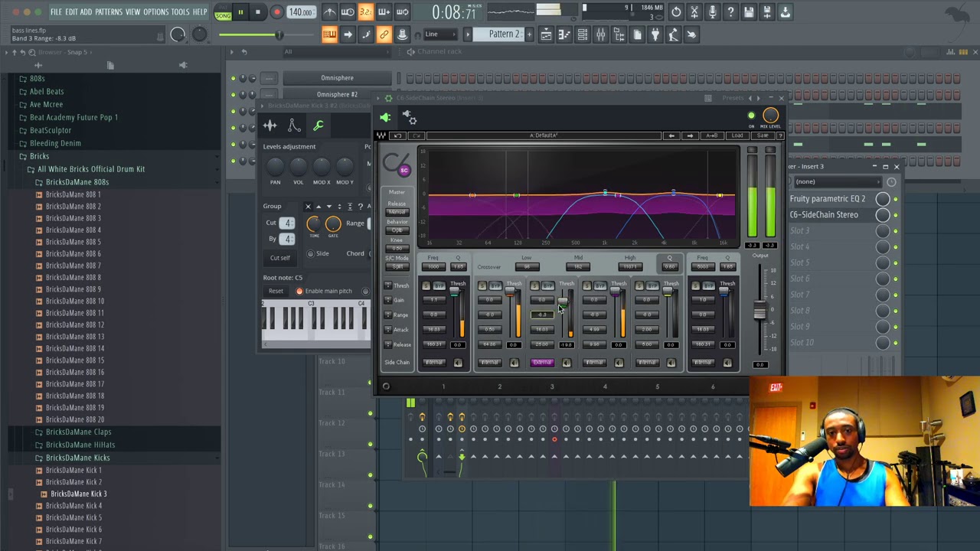
Task: Click the C6 plugin undo arrow
Action: click(x=397, y=136)
